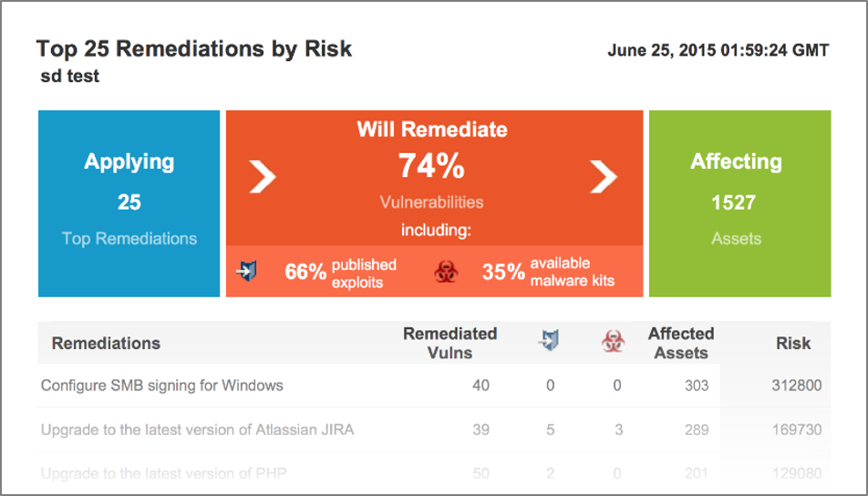868x496 pixels.
Task: Click the Remediations column header
Action: 106,343
